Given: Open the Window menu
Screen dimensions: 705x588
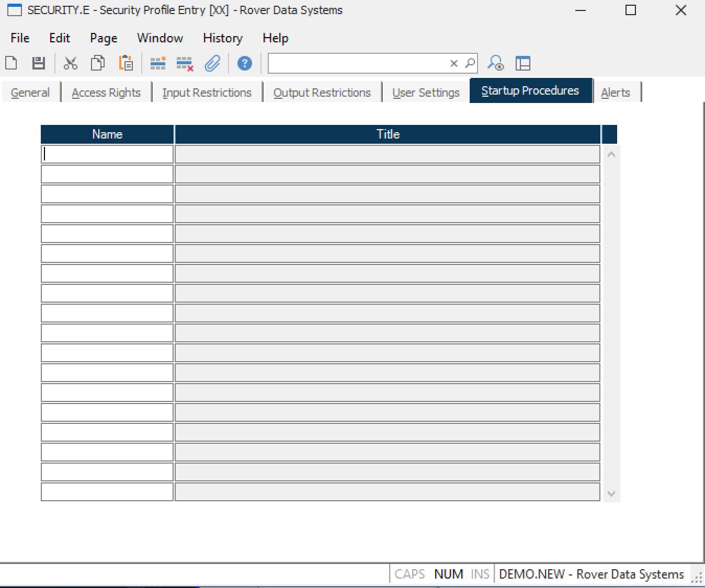Looking at the screenshot, I should click(x=160, y=38).
